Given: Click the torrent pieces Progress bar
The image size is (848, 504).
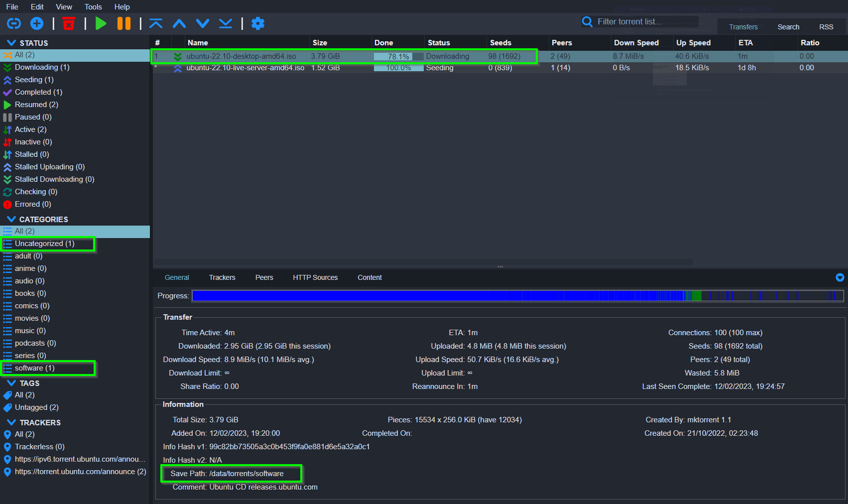Looking at the screenshot, I should click(518, 296).
